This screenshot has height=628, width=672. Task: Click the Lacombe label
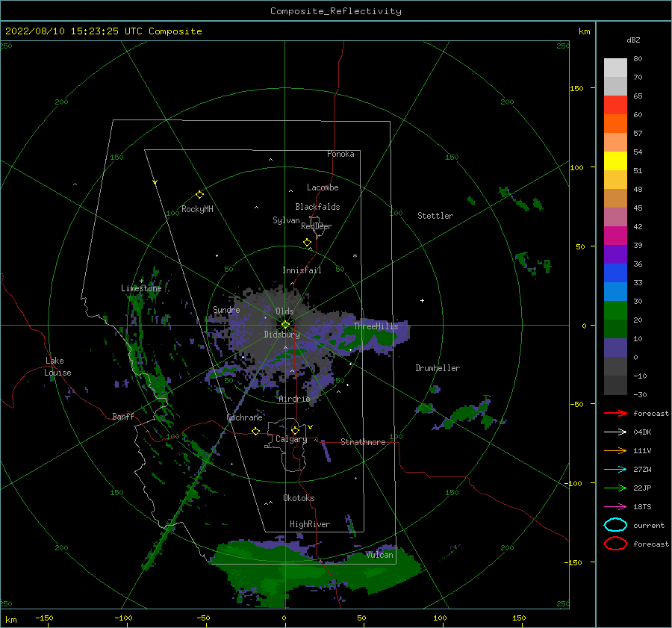coord(323,187)
